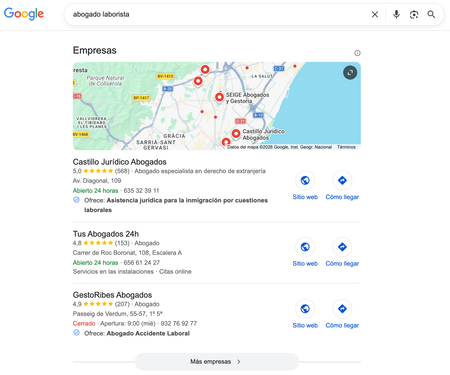This screenshot has width=450, height=375.
Task: Select the SEIGE Abogados map pin
Action: 219,97
